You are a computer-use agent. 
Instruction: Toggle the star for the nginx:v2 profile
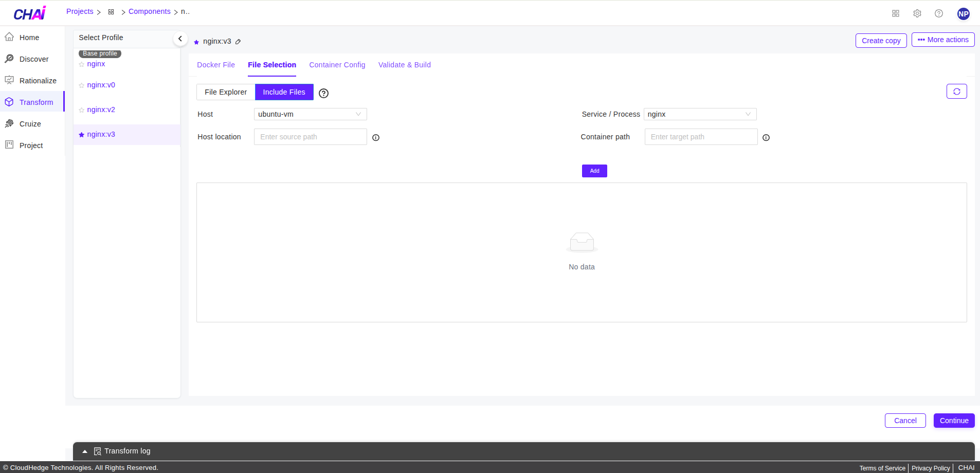(82, 111)
